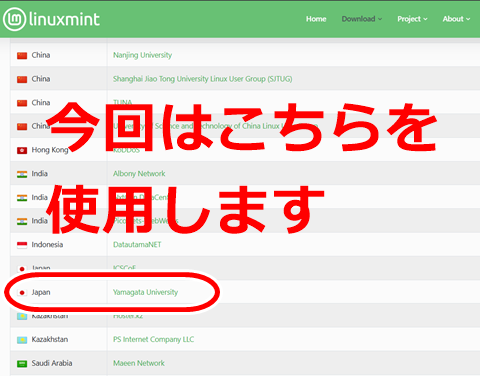Screen dimensions: 480x376
Task: Open the Nanjing University mirror link
Action: click(x=142, y=55)
